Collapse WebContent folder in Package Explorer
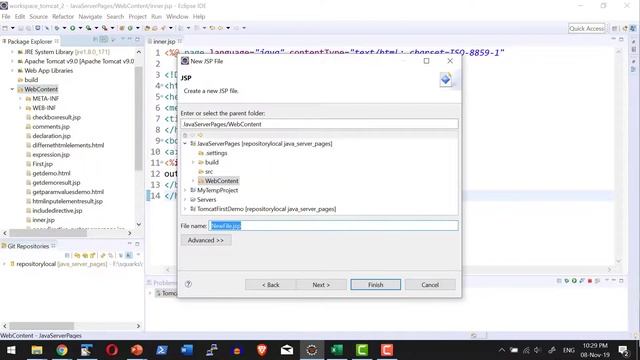Image resolution: width=640 pixels, height=360 pixels. 12,89
